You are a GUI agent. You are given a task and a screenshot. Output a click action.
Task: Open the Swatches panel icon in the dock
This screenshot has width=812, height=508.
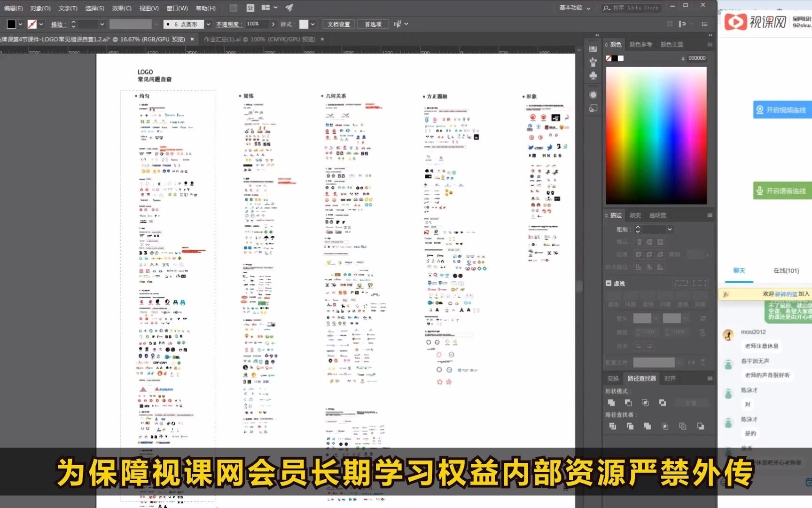coord(593,49)
